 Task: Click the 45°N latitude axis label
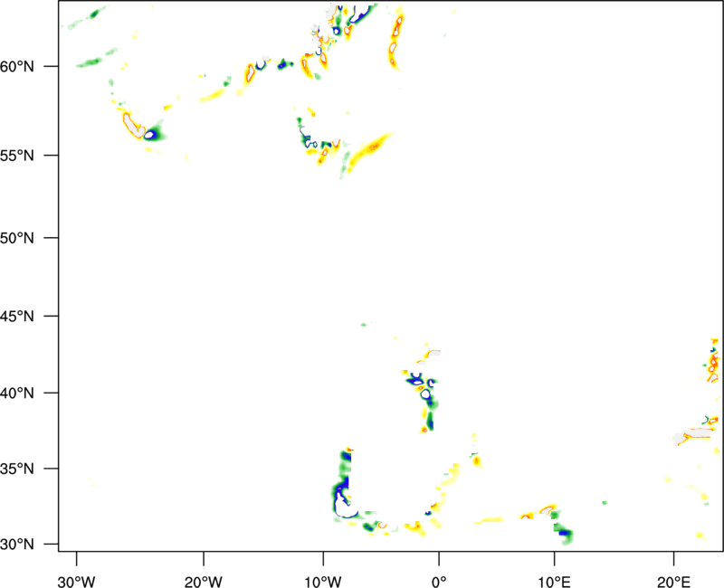tap(17, 316)
